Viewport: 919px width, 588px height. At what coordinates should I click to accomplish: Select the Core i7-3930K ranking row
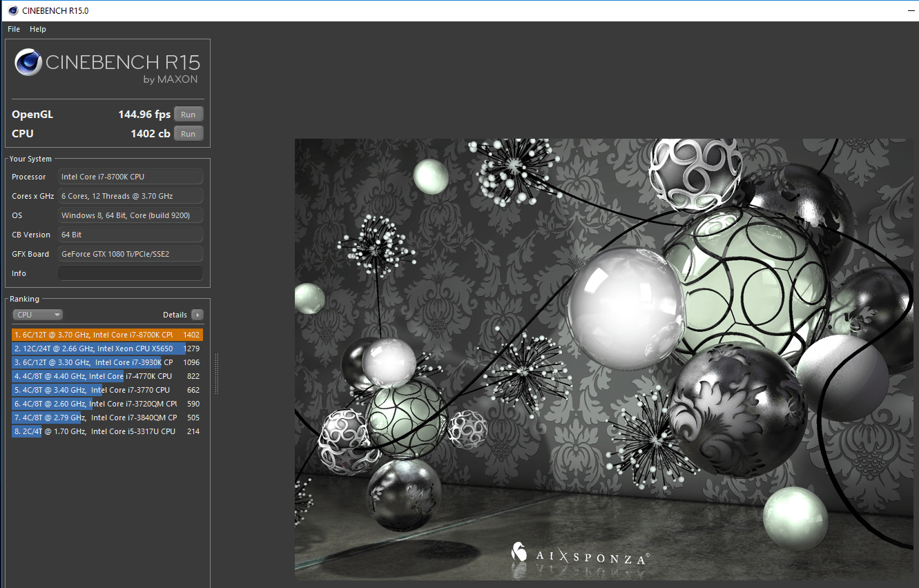point(107,362)
